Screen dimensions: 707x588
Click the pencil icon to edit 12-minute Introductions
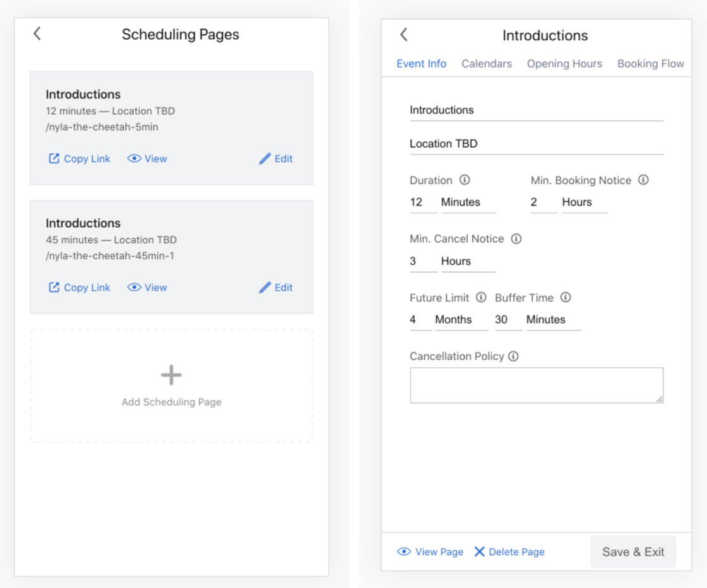[x=266, y=158]
